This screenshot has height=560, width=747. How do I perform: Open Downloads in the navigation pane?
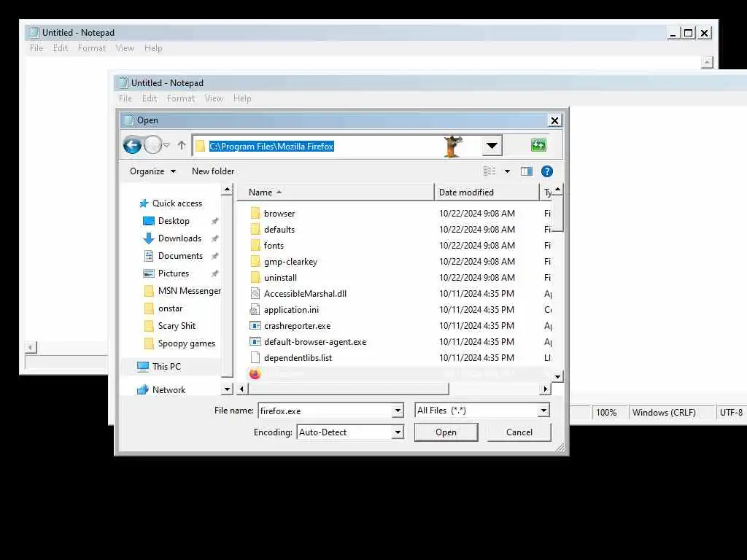172,238
